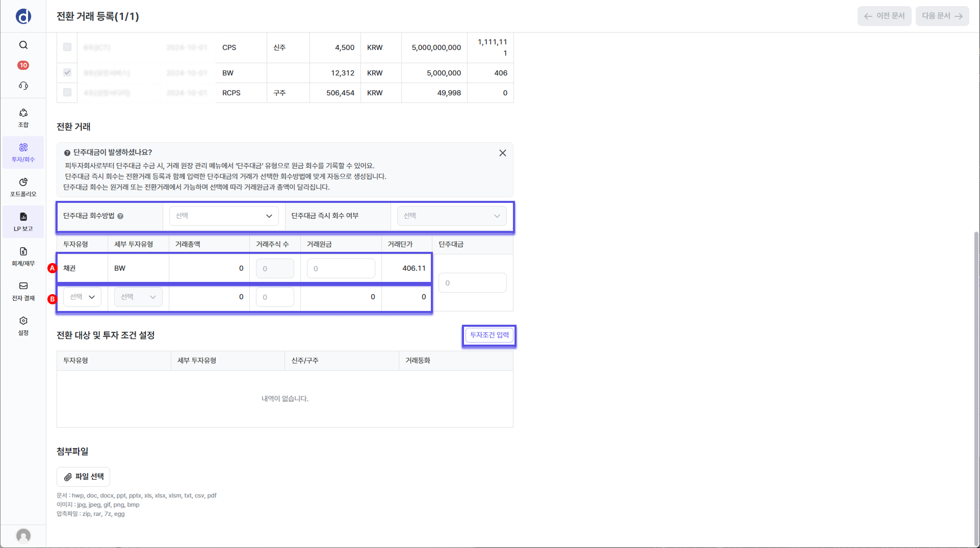Open the LP 보고 sidebar menu
Image resolution: width=980 pixels, height=548 pixels.
(23, 222)
